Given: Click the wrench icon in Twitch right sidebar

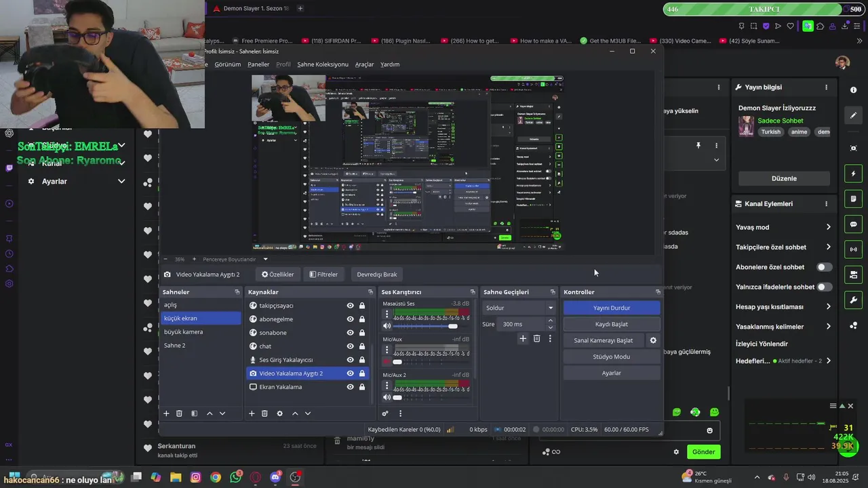Looking at the screenshot, I should pos(853,300).
